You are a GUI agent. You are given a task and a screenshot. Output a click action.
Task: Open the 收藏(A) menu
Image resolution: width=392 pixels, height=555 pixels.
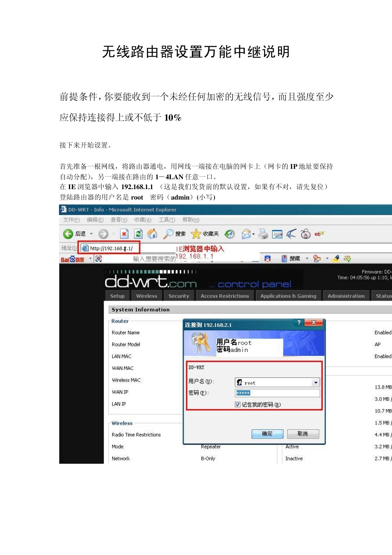[x=143, y=220]
